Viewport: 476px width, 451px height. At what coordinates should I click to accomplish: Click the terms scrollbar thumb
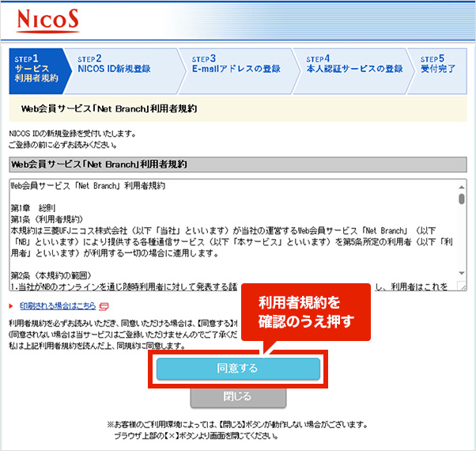tap(462, 198)
